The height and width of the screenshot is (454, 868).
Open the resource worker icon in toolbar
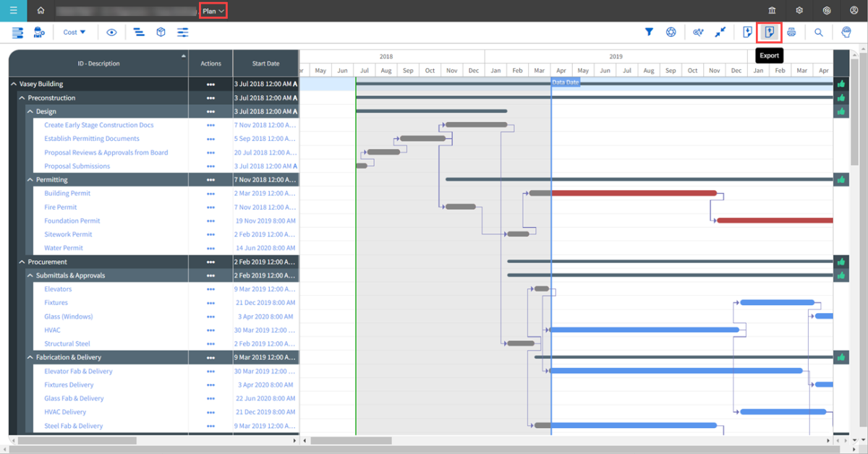pos(40,33)
